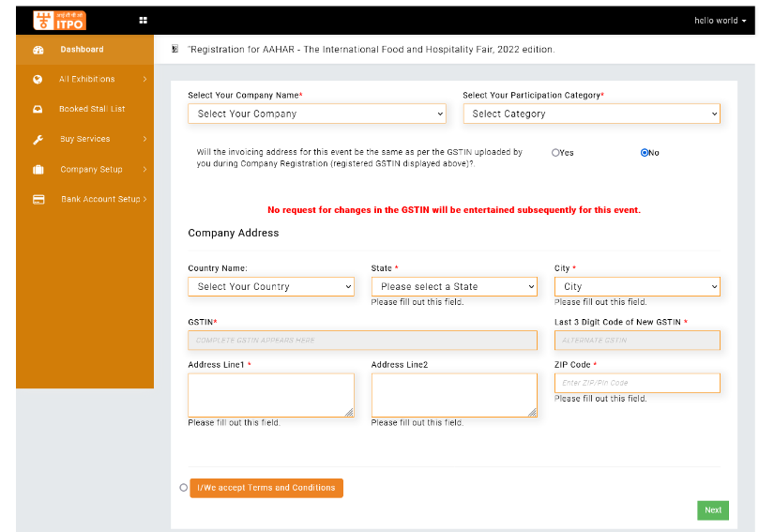The height and width of the screenshot is (532, 759).
Task: Click the Booked Stall List tray icon
Action: pos(38,110)
